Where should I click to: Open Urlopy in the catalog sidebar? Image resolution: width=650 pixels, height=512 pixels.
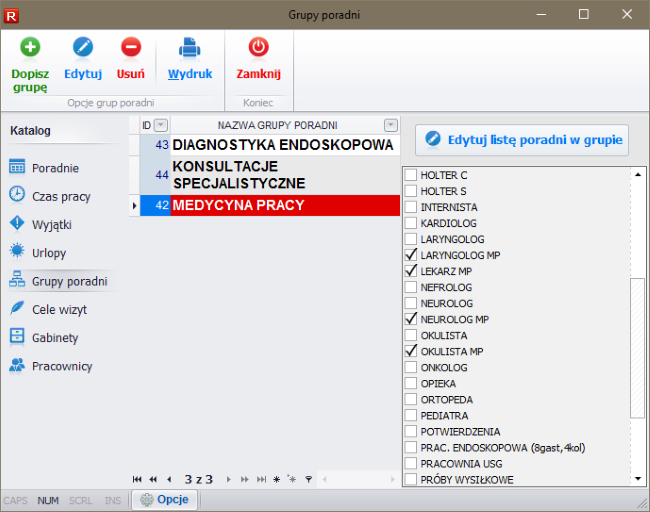(x=52, y=252)
